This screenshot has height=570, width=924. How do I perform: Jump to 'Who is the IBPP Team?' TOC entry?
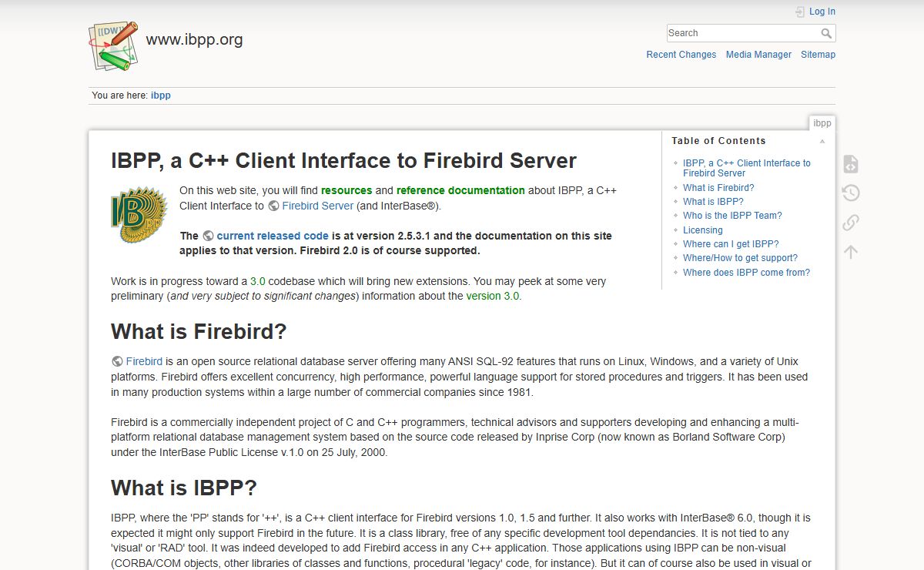pyautogui.click(x=732, y=216)
